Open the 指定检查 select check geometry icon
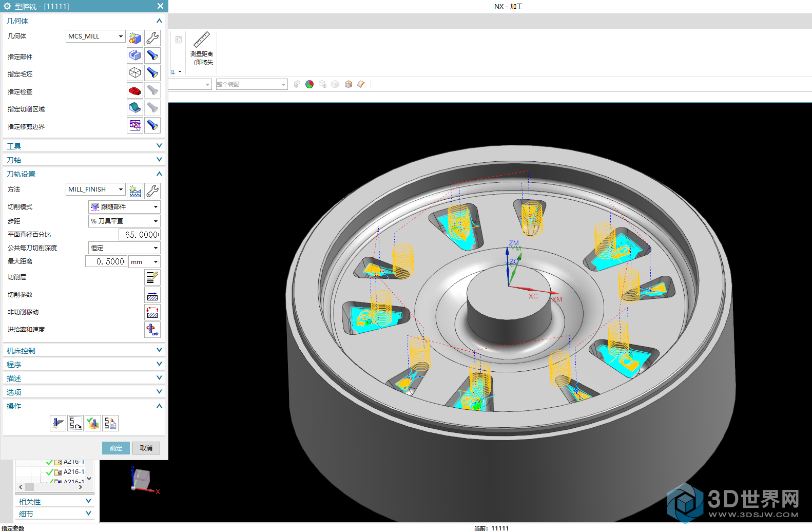 [x=135, y=90]
